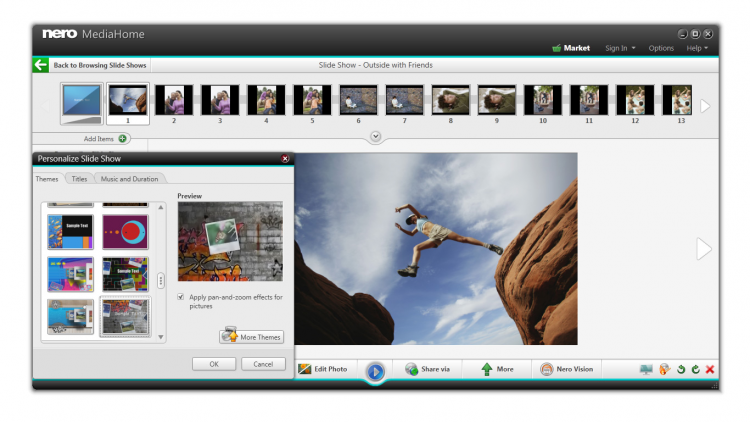The image size is (750, 422).
Task: Switch to the Titles tab
Action: coord(79,179)
